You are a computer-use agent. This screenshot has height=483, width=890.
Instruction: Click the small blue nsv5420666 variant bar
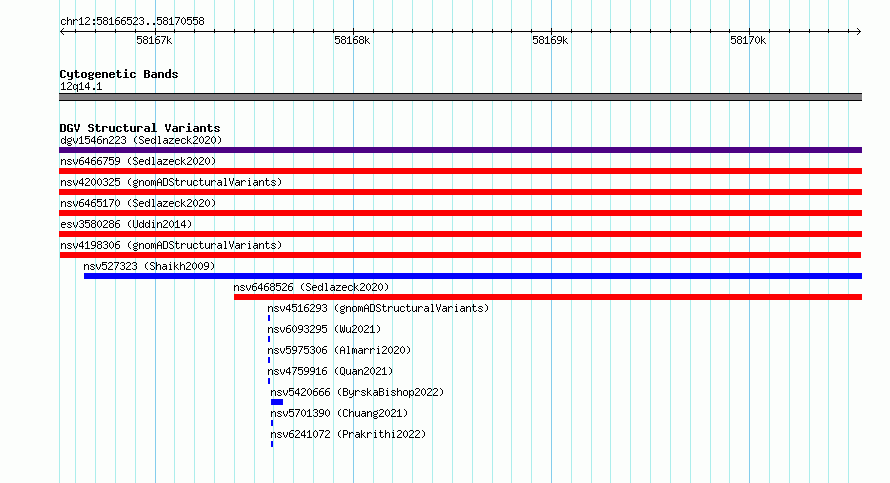coord(277,402)
